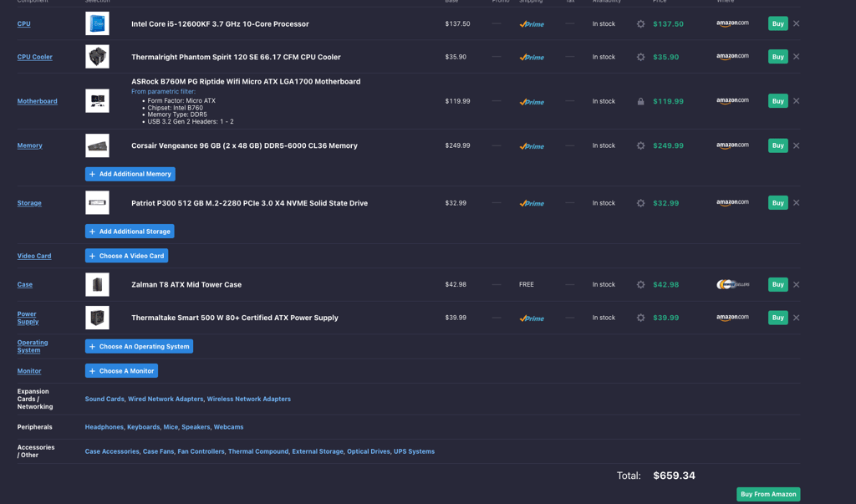Click the Corsair memory product thumbnail

97,145
